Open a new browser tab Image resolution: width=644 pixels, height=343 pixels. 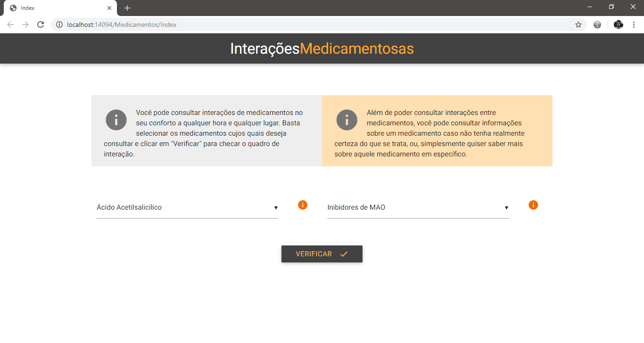[x=127, y=8]
